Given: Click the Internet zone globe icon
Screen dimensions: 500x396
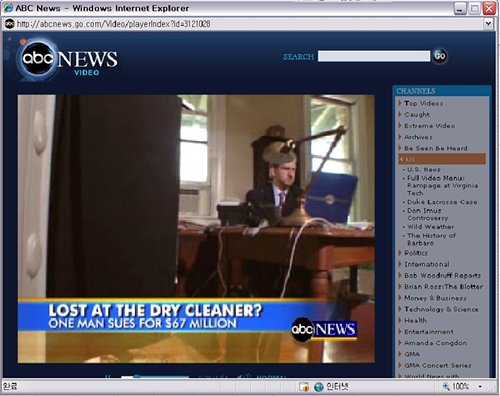Looking at the screenshot, I should (319, 387).
